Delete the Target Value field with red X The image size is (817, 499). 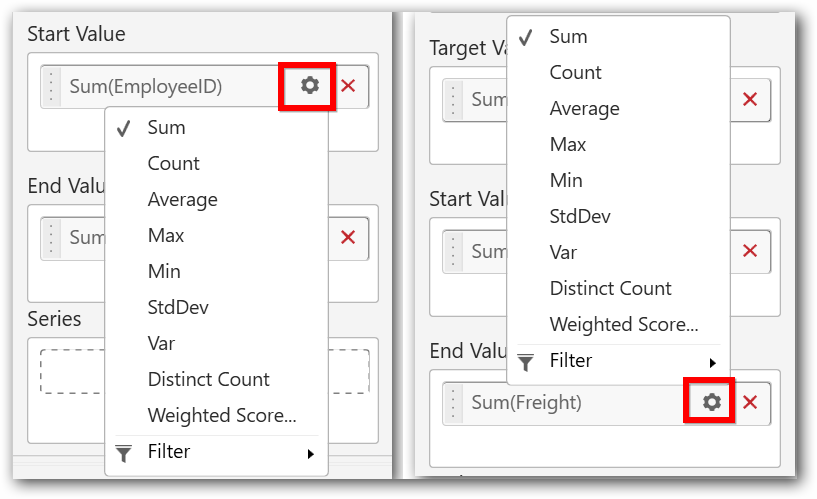[x=750, y=99]
